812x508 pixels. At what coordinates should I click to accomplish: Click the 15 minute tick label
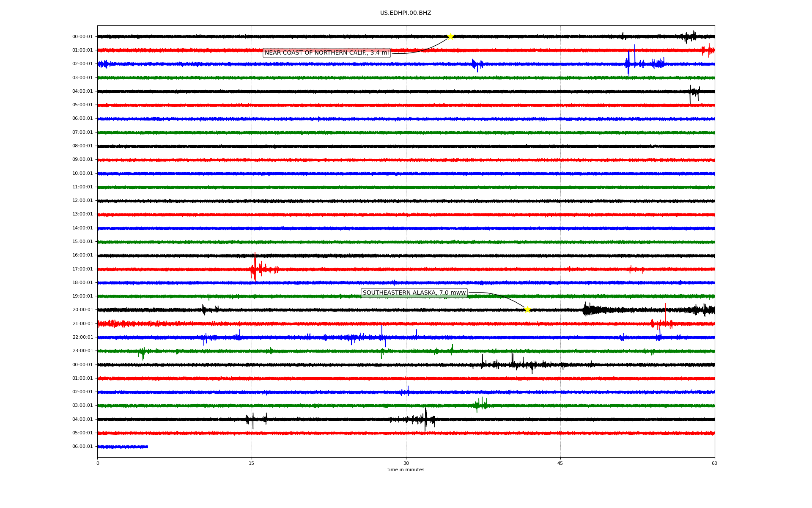click(252, 463)
